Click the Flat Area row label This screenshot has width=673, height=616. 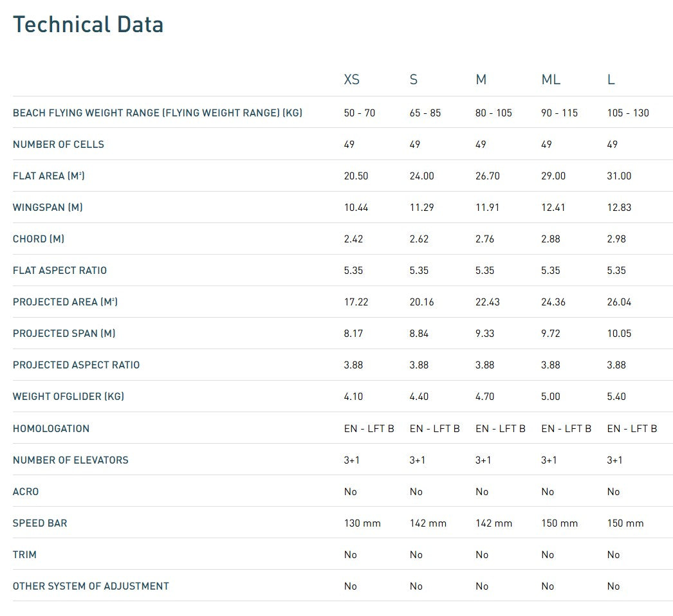click(48, 176)
